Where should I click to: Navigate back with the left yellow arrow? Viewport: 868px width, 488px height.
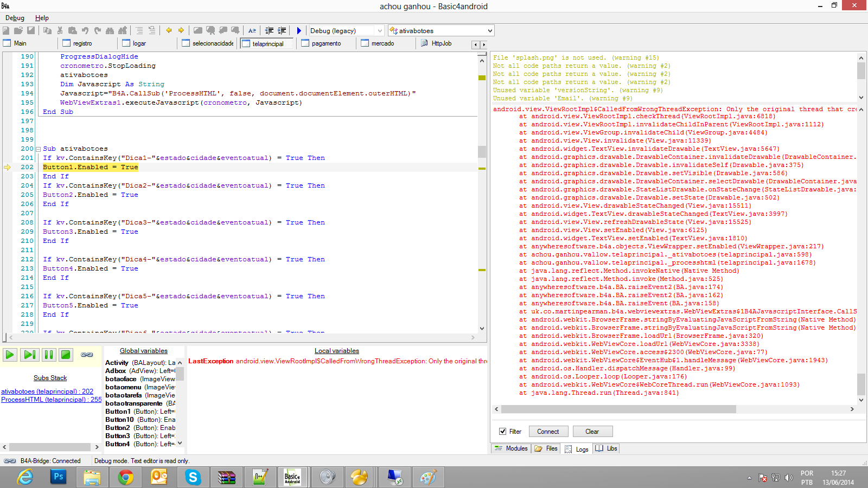tap(169, 31)
